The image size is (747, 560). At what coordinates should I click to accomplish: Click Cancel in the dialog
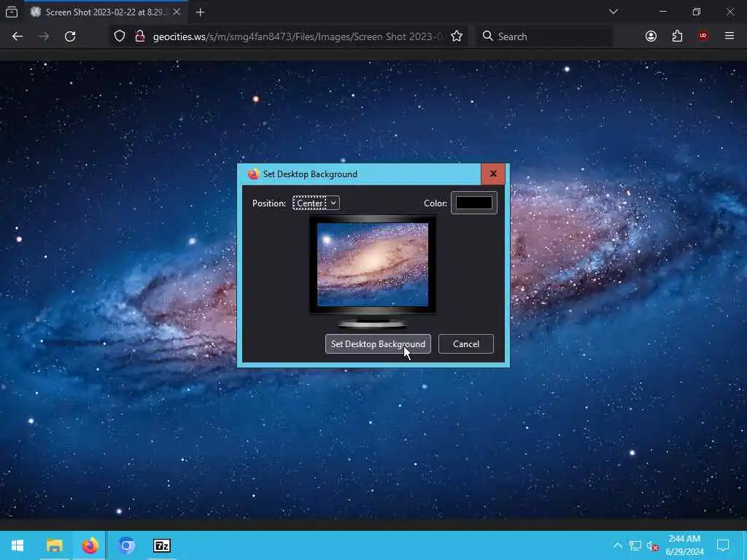pyautogui.click(x=466, y=344)
